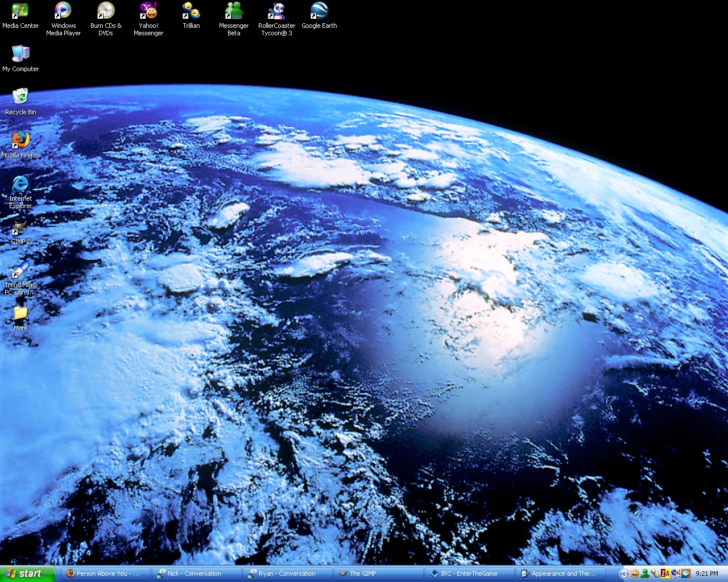Select the Trillian desktop icon
This screenshot has width=728, height=582.
coord(191,11)
